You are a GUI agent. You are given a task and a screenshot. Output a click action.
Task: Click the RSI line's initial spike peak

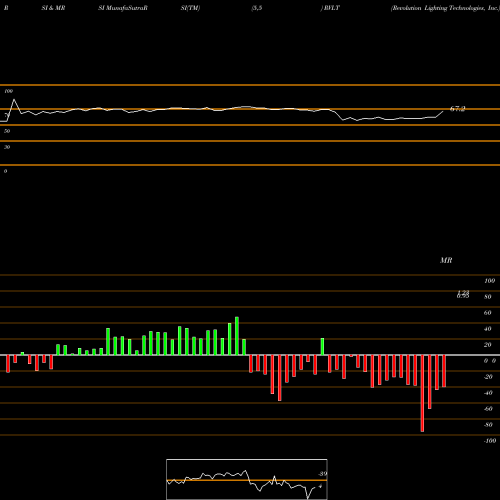point(14,99)
